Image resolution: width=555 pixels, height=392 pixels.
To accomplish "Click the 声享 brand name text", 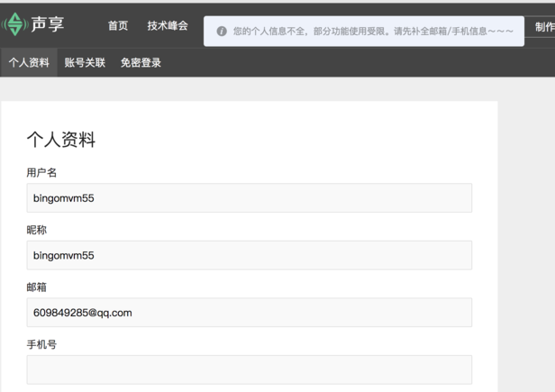I will (x=48, y=24).
